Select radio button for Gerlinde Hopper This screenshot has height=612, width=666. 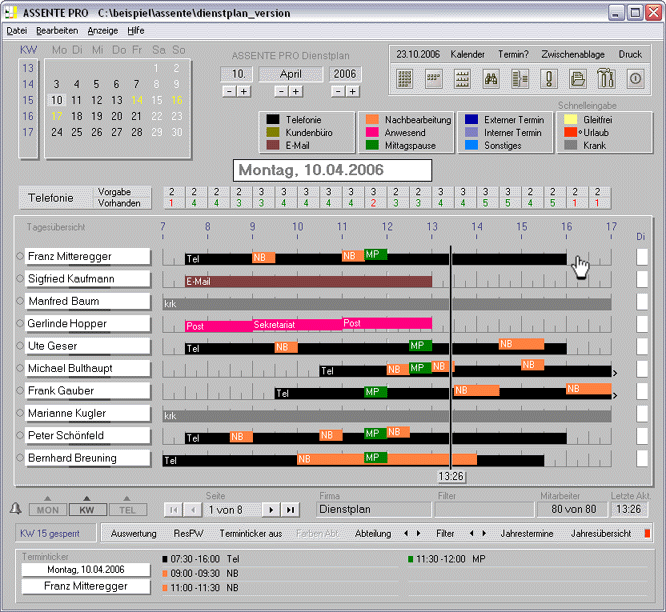(x=20, y=323)
